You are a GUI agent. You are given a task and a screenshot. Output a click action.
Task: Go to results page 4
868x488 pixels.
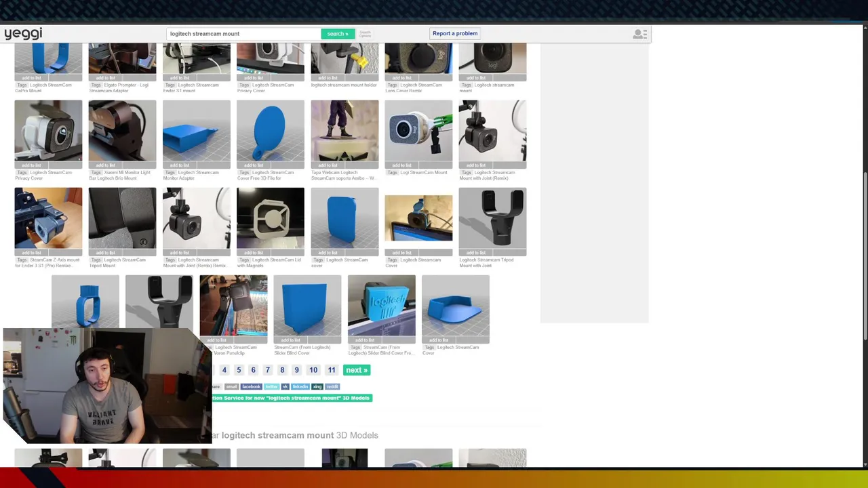pyautogui.click(x=224, y=370)
